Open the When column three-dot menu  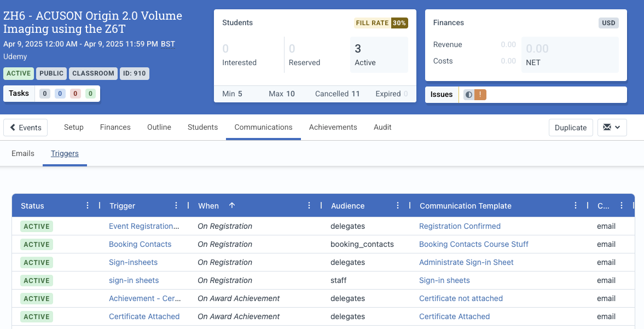(309, 205)
